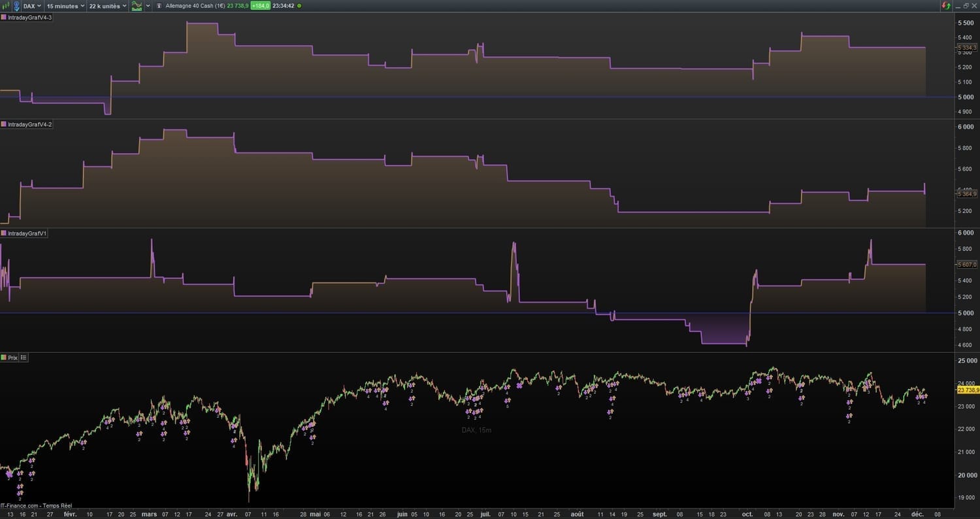Click the Prix price panel label
The height and width of the screenshot is (519, 980).
[x=12, y=358]
